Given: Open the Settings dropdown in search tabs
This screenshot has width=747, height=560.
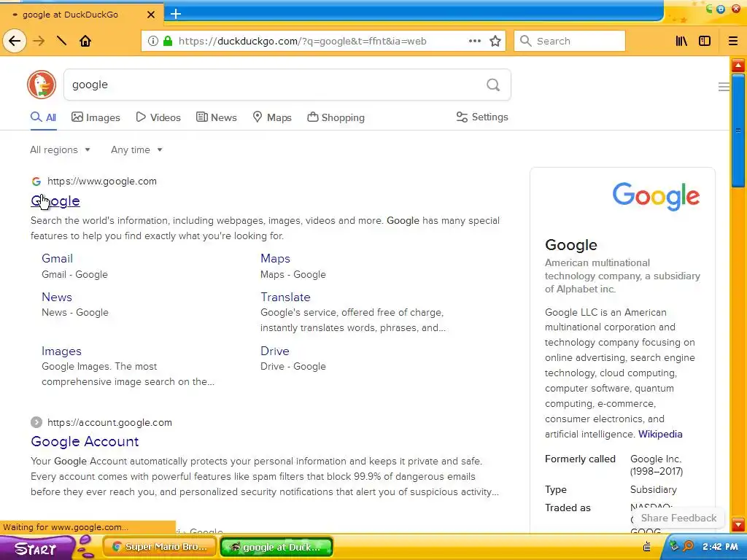Looking at the screenshot, I should point(482,117).
